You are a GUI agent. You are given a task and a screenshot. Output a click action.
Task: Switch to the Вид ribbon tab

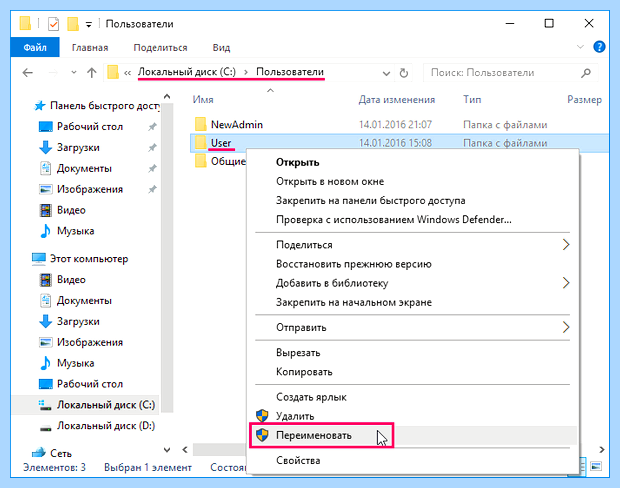221,47
